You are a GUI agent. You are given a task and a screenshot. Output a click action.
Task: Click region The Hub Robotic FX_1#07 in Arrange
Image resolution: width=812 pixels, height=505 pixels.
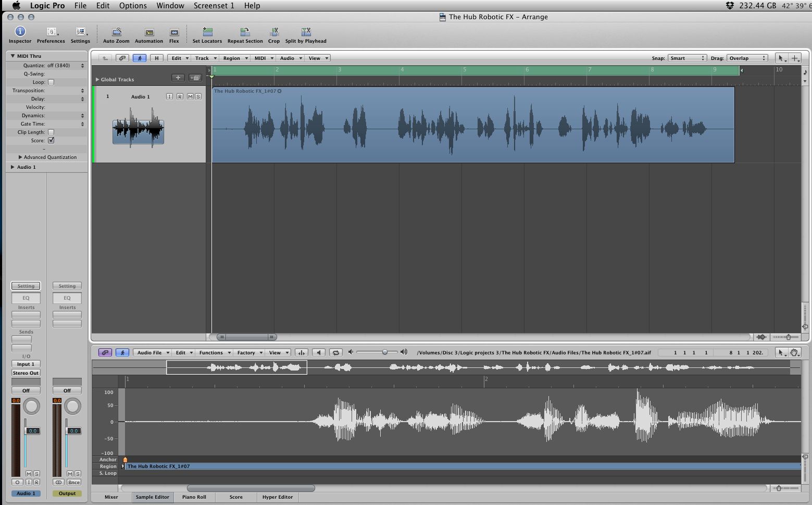tap(473, 125)
